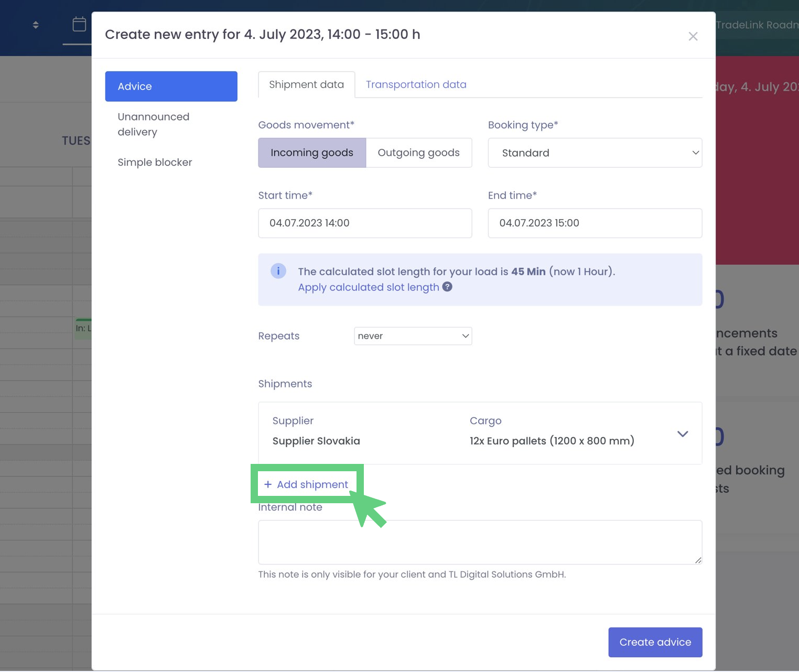Switch to the Shipment data tab

point(306,84)
